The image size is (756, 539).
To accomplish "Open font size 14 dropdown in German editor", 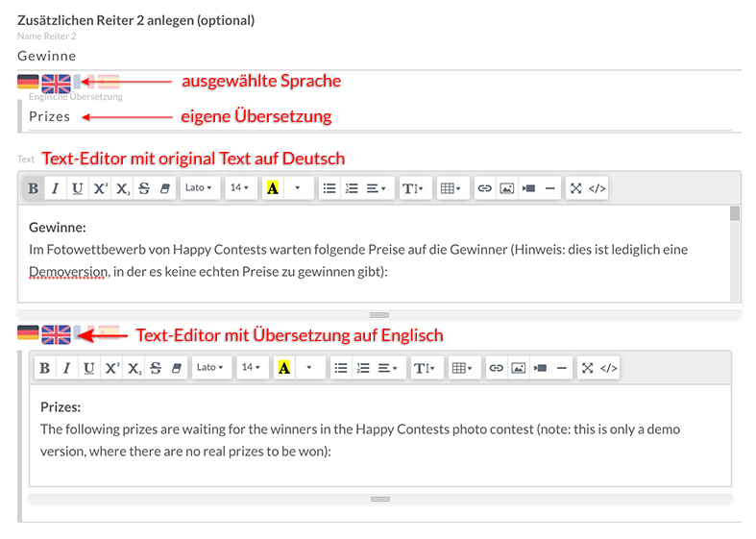I will (239, 188).
